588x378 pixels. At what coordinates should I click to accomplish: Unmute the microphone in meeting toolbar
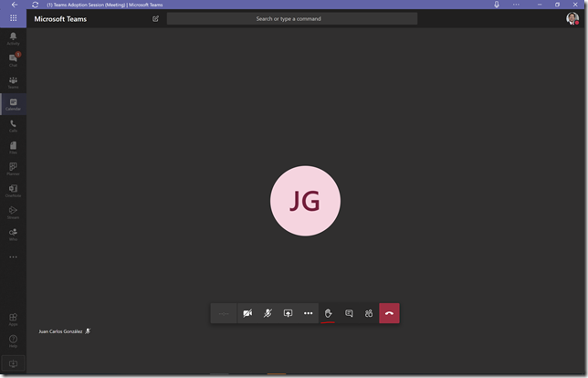coord(268,313)
